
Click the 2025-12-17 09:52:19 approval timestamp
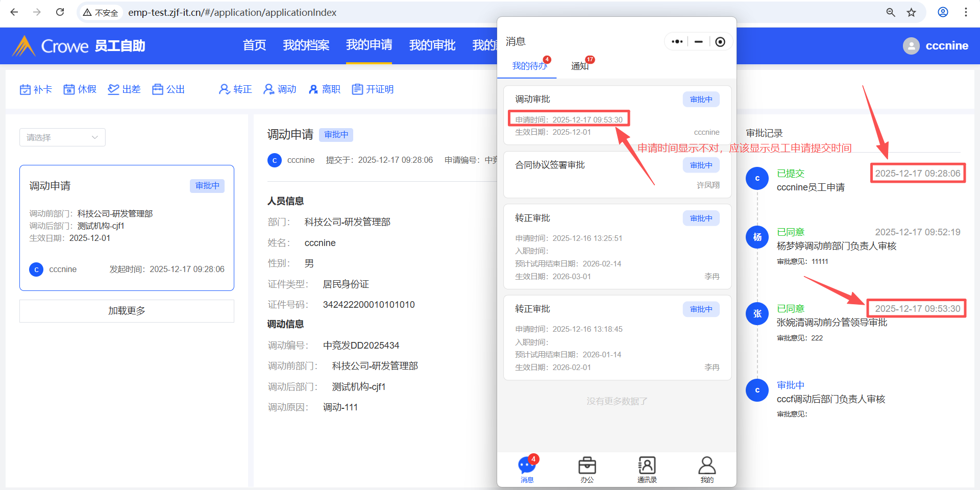[x=918, y=232]
